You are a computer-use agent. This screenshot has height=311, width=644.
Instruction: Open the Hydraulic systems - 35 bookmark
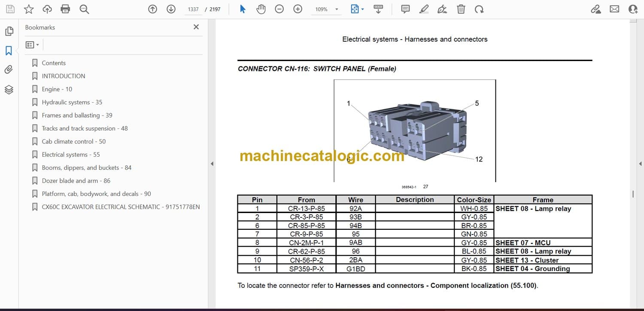coord(72,102)
